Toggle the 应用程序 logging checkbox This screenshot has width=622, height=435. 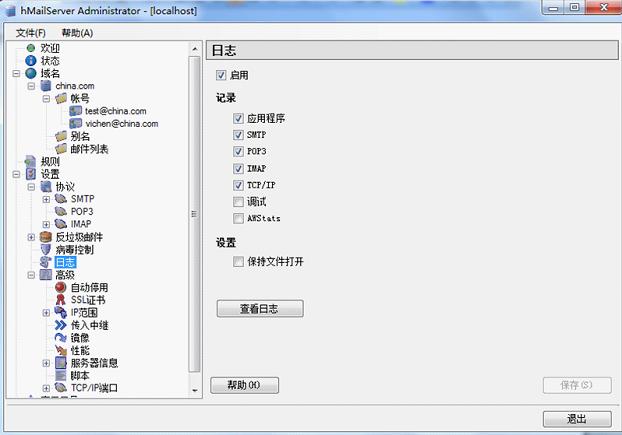click(x=238, y=118)
